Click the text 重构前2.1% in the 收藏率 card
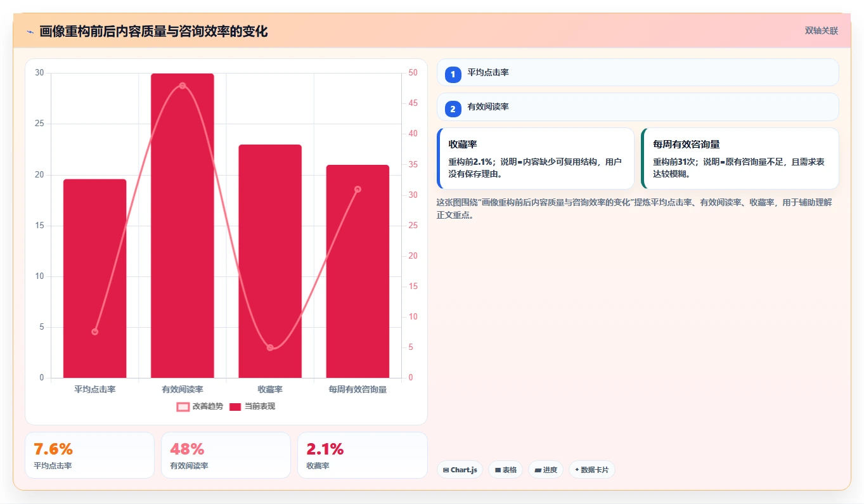The image size is (864, 504). (x=472, y=162)
